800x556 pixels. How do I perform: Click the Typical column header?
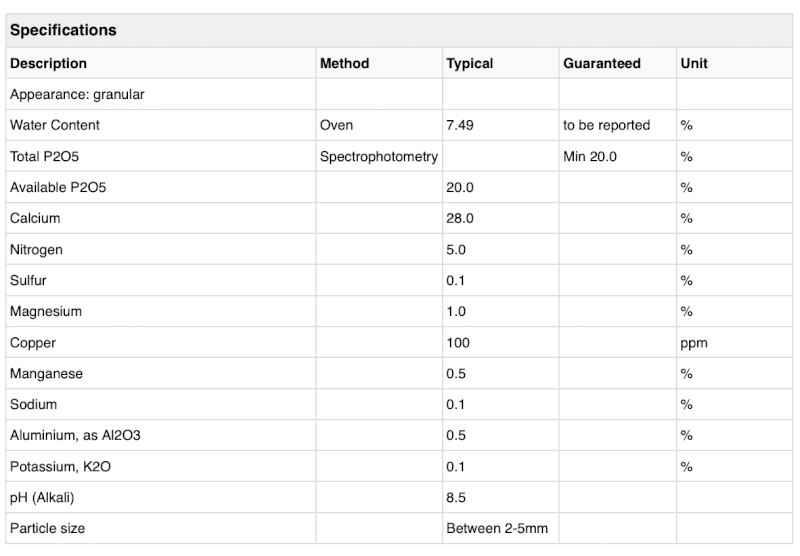click(x=469, y=63)
